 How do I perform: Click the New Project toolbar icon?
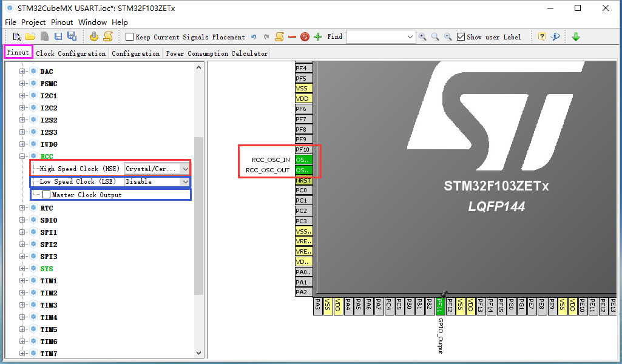coord(17,37)
